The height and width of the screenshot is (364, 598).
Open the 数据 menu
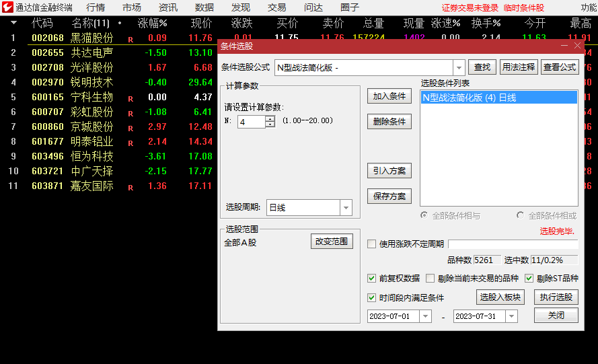204,7
